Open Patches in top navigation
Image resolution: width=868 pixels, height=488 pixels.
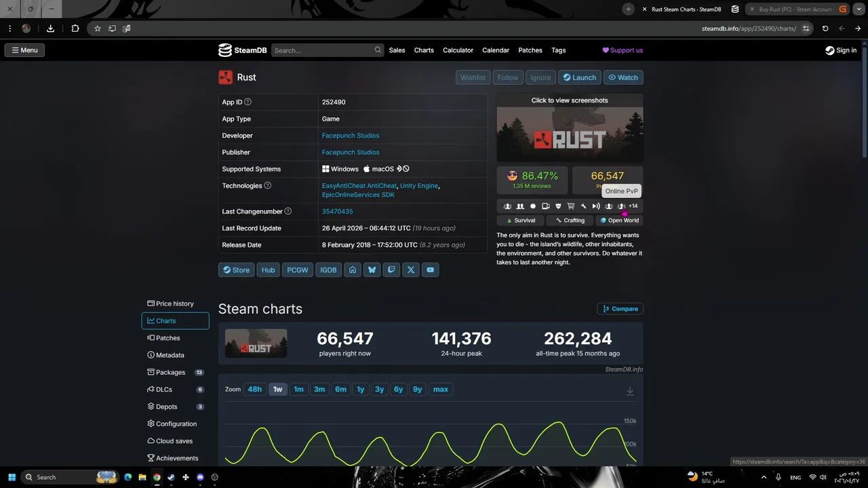530,50
